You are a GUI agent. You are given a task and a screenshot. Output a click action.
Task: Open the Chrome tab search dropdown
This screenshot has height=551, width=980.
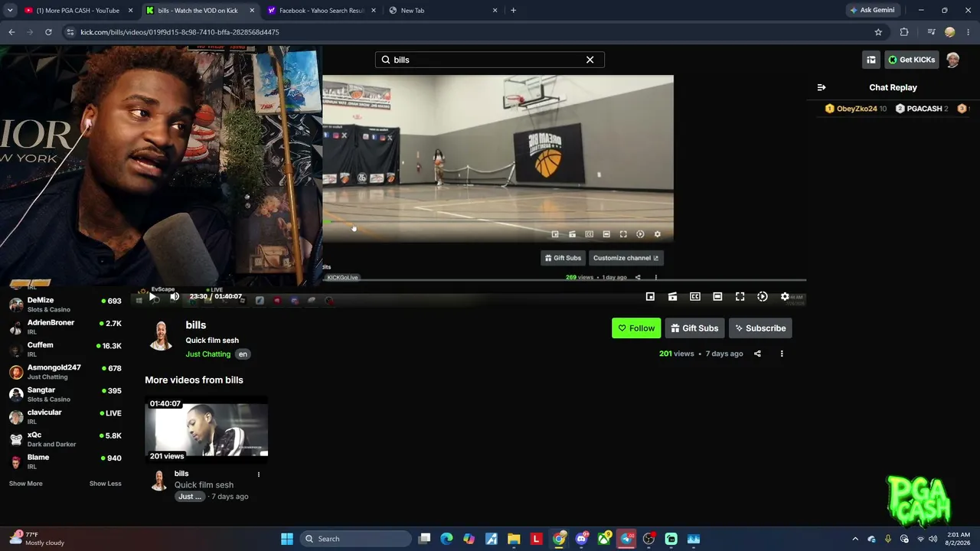[10, 11]
